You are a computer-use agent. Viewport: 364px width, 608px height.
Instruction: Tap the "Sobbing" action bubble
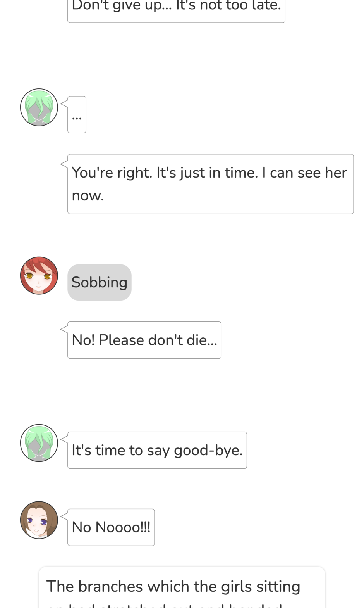pos(100,282)
